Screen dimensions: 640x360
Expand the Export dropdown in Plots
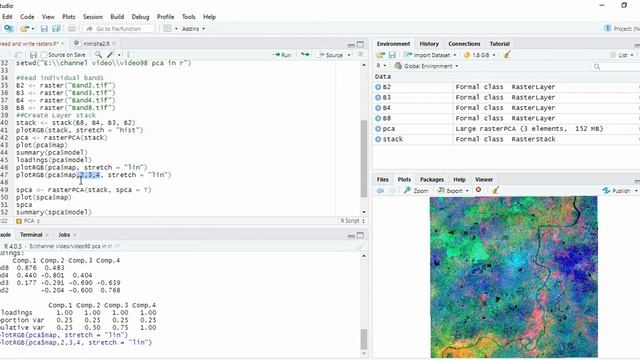point(453,191)
